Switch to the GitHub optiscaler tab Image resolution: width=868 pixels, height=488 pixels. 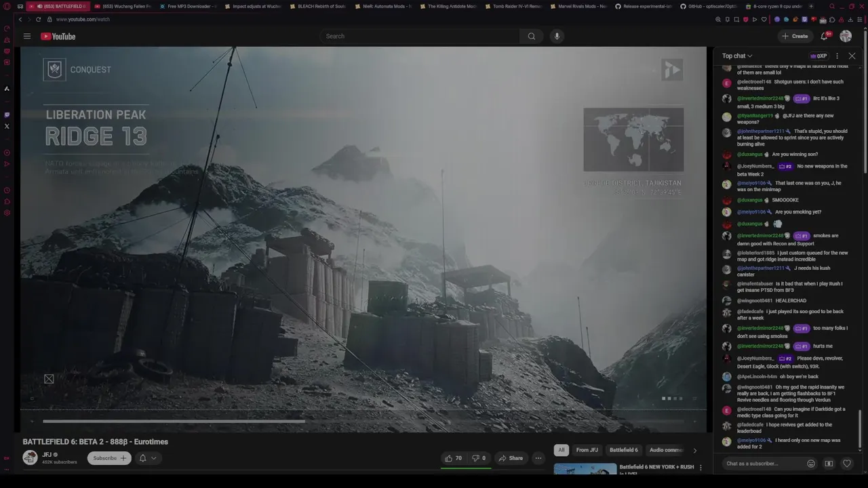(709, 6)
